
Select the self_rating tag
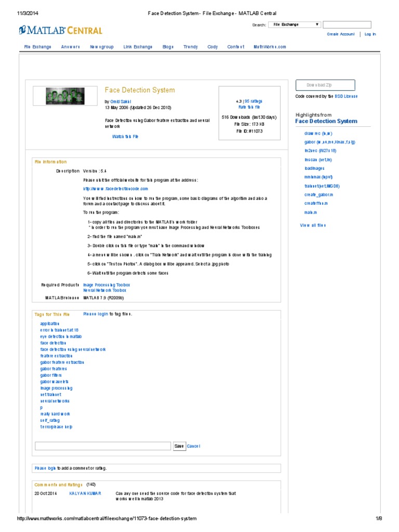49,420
